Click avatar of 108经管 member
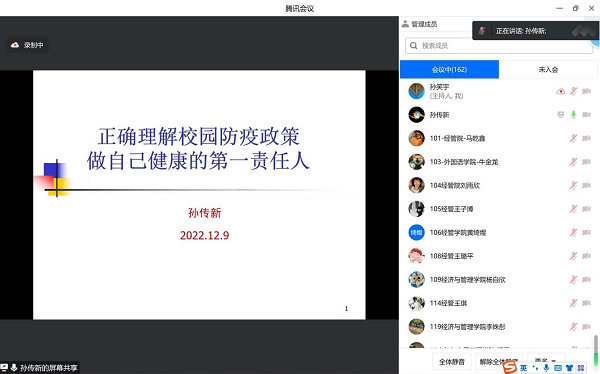 416,256
